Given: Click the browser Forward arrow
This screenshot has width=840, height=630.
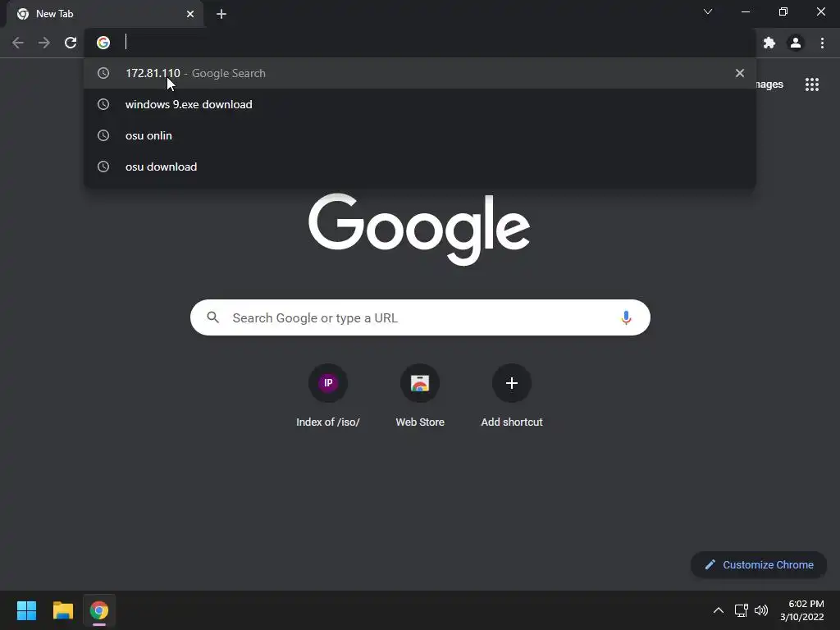Looking at the screenshot, I should [44, 43].
